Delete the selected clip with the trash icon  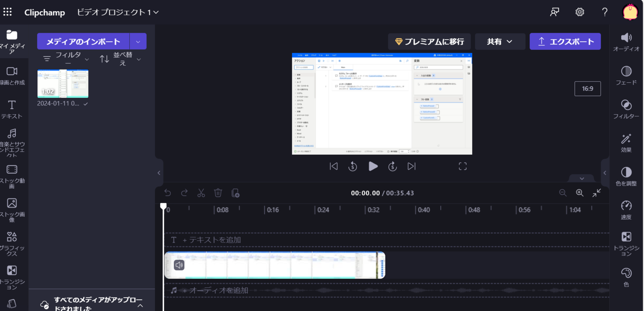point(218,193)
